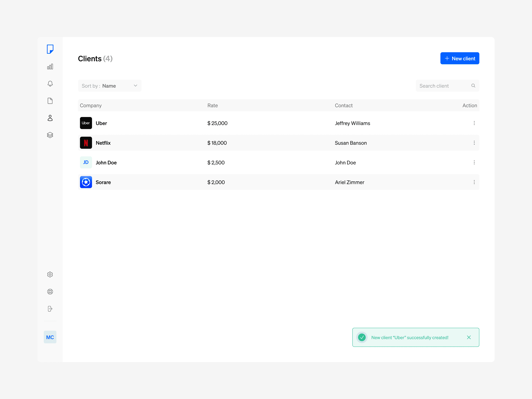Log out using the sign-out icon
This screenshot has width=532, height=399.
pos(50,309)
